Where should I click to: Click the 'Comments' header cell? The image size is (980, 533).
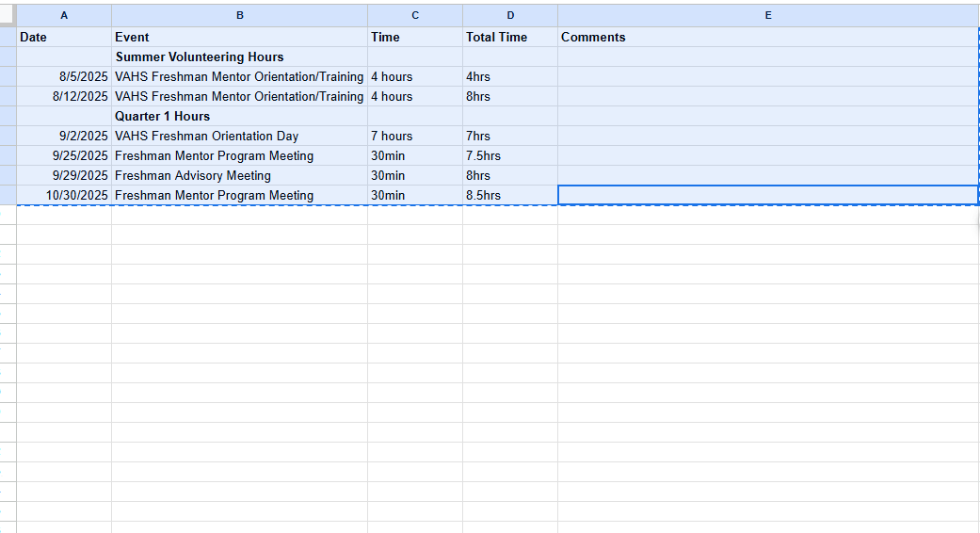pyautogui.click(x=768, y=37)
